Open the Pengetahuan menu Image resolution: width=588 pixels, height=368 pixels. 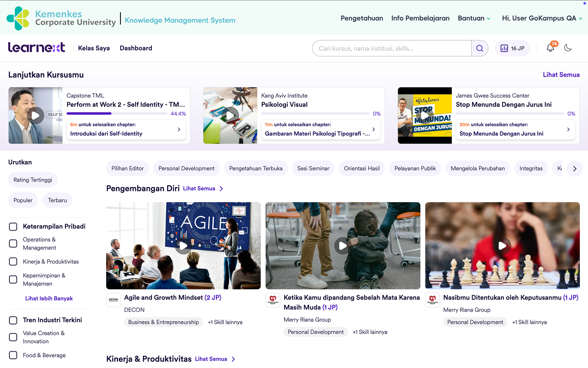coord(362,18)
